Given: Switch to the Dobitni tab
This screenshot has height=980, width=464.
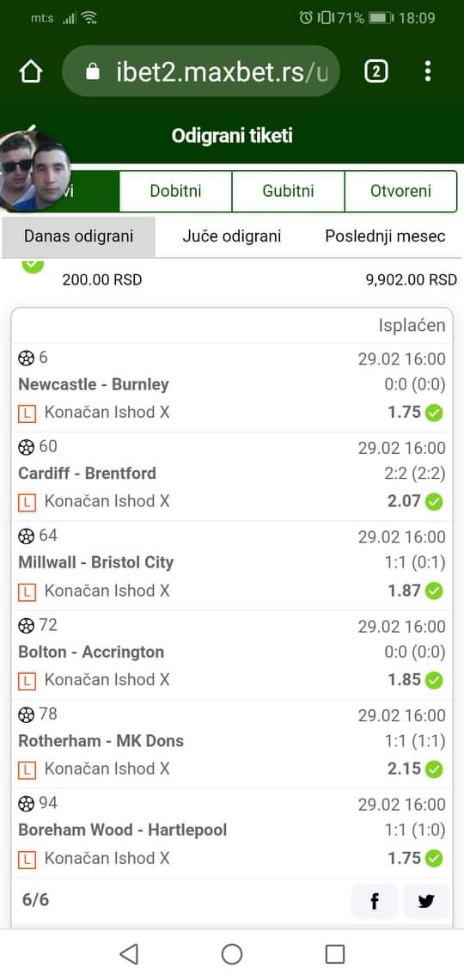Looking at the screenshot, I should [175, 191].
